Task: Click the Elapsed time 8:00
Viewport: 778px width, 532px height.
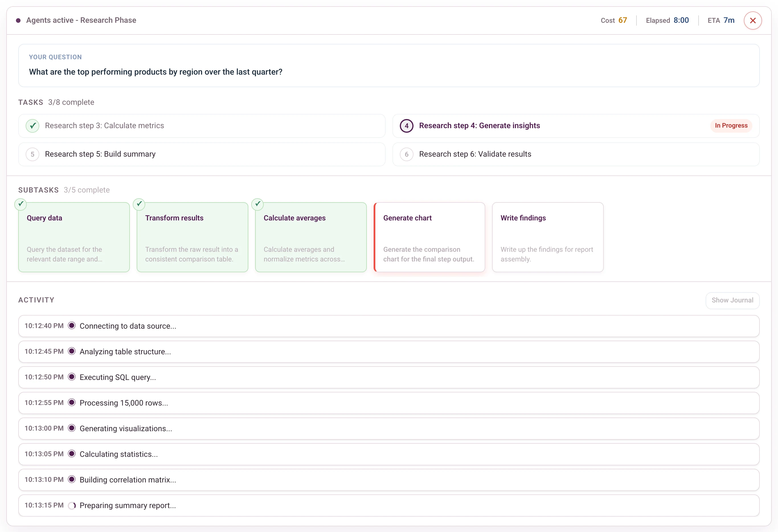Action: pos(681,21)
